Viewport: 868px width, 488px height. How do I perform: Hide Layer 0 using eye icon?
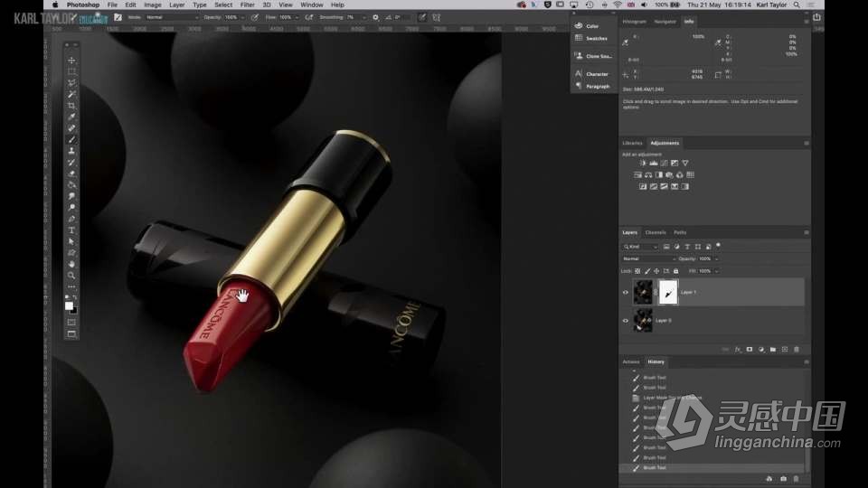626,320
